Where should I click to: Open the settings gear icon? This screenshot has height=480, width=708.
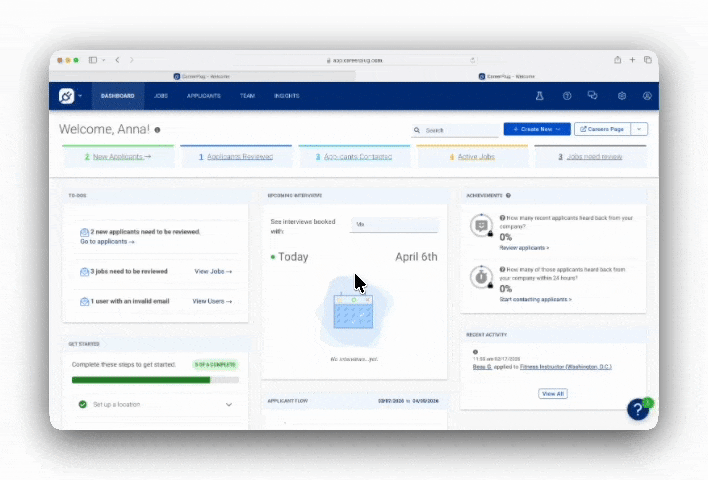(x=621, y=96)
